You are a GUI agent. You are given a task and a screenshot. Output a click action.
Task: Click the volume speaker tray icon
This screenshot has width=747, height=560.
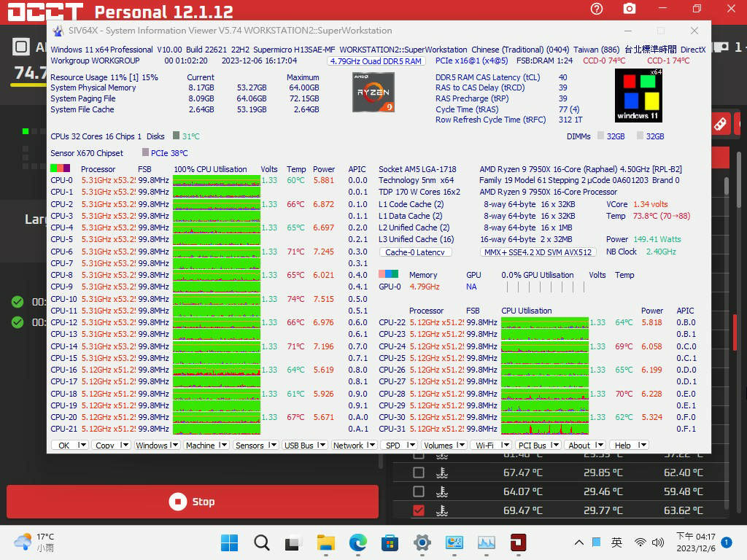click(x=658, y=542)
